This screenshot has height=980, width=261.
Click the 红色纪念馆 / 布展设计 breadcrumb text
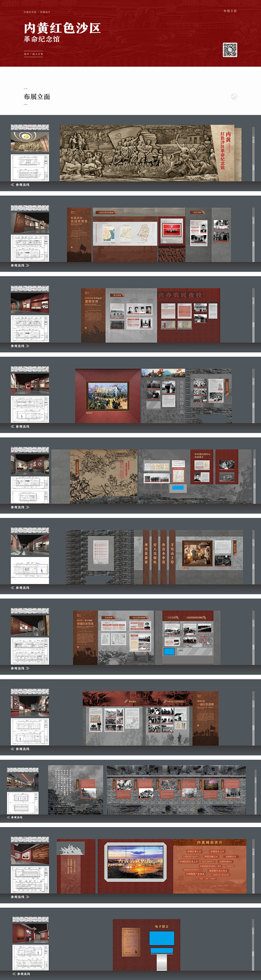click(x=37, y=12)
